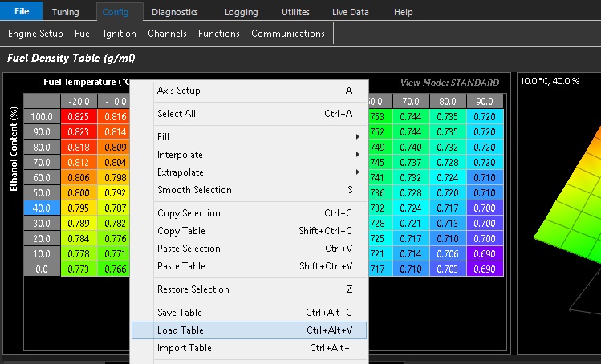Click cell 0.706 in 10.0 row
601x364 pixels.
(x=447, y=253)
